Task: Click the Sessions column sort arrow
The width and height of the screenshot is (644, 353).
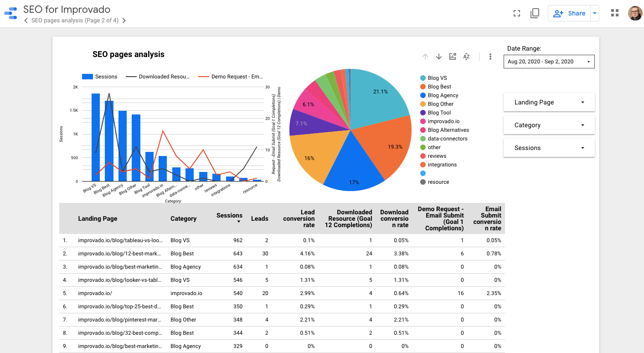Action: [238, 222]
